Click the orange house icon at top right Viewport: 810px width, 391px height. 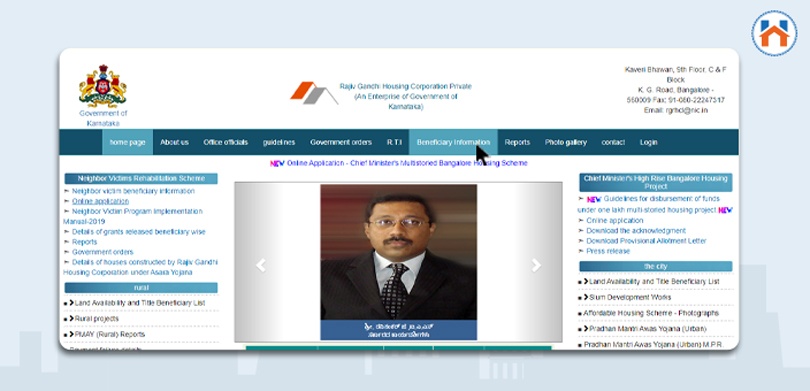click(774, 33)
